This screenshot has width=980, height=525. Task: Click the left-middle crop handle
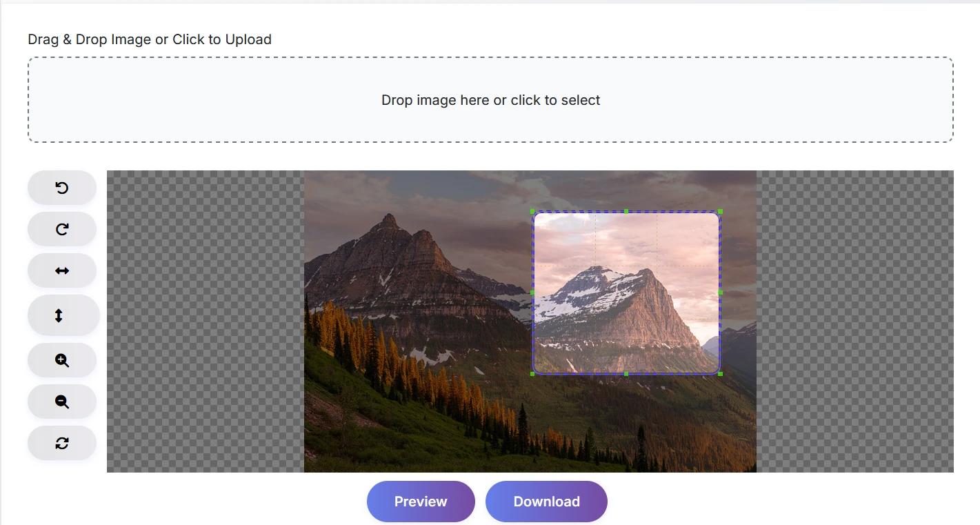[x=533, y=293]
